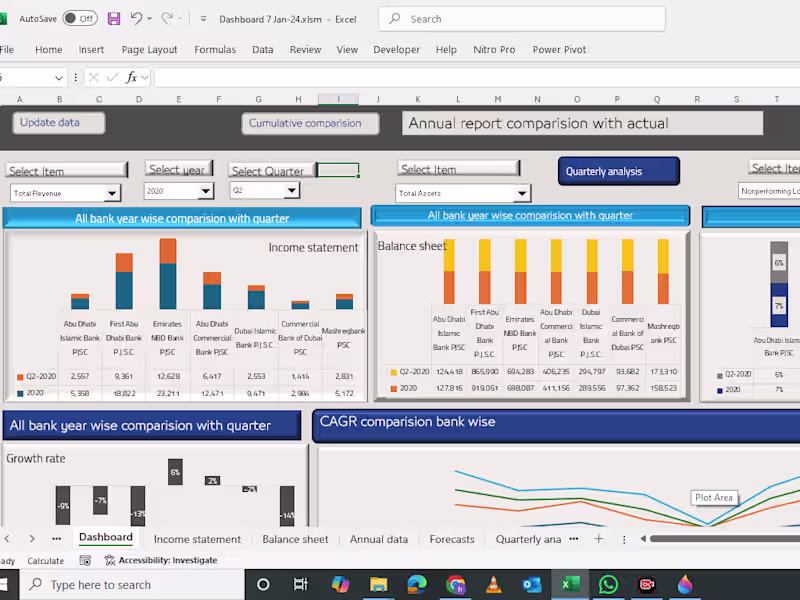Click the horizontal scrollbar near sheet tabs
Viewport: 800px width, 600px height.
[720, 538]
